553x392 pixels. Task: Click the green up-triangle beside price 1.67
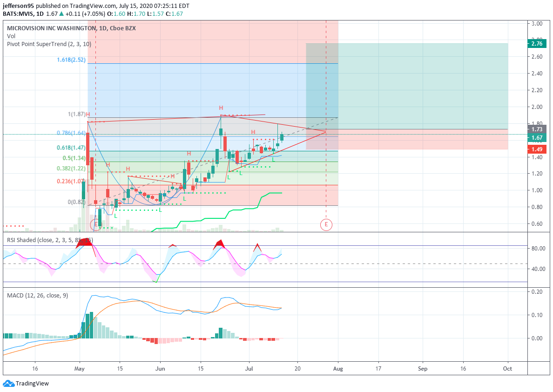[61, 14]
